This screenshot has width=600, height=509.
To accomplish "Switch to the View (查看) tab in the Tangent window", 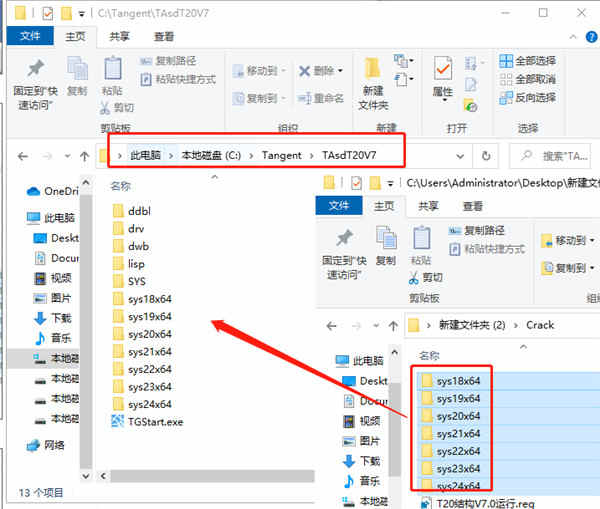I will pos(164,36).
